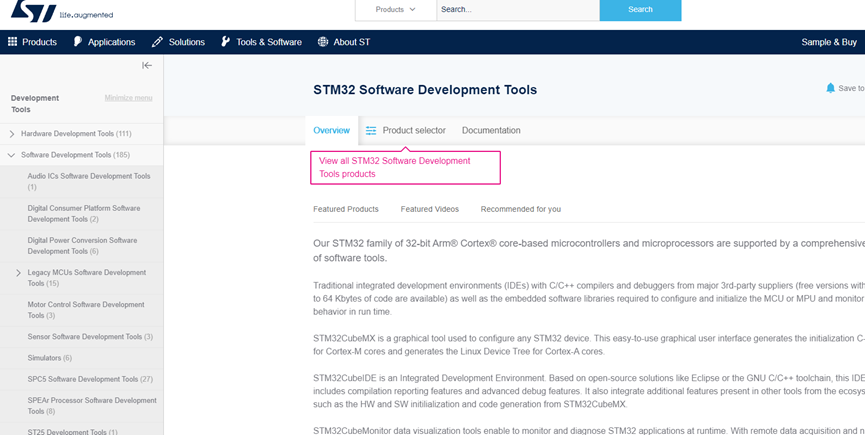
Task: Click STM32 Software Development Tools page title
Action: pyautogui.click(x=425, y=90)
